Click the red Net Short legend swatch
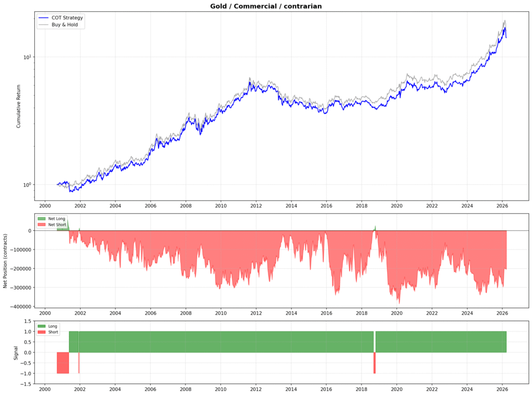 (42, 225)
